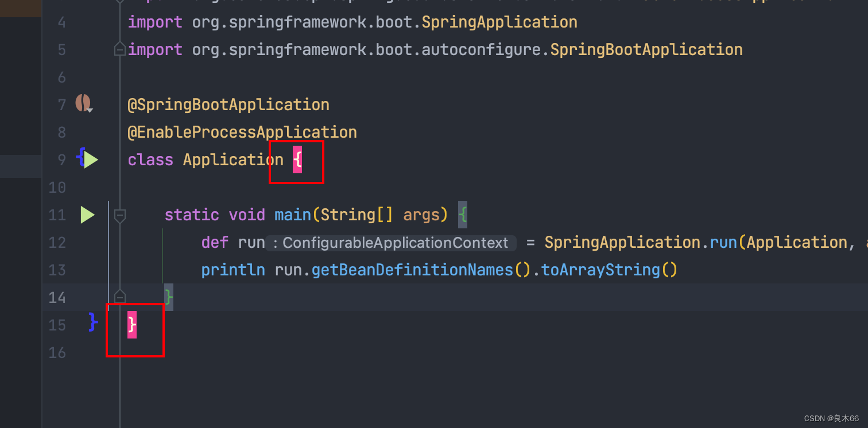Viewport: 868px width, 428px height.
Task: Click the @EnableProcessApplication annotation
Action: 242,132
